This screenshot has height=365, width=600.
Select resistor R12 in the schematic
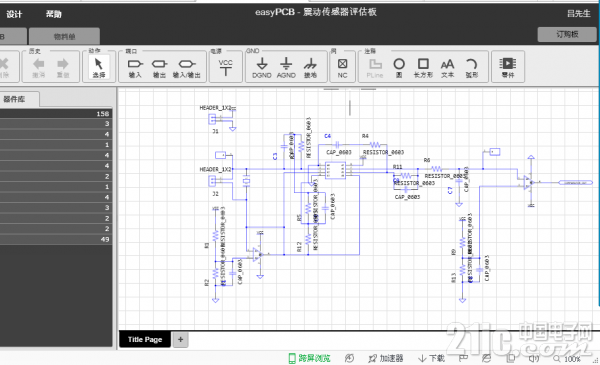tap(308, 240)
